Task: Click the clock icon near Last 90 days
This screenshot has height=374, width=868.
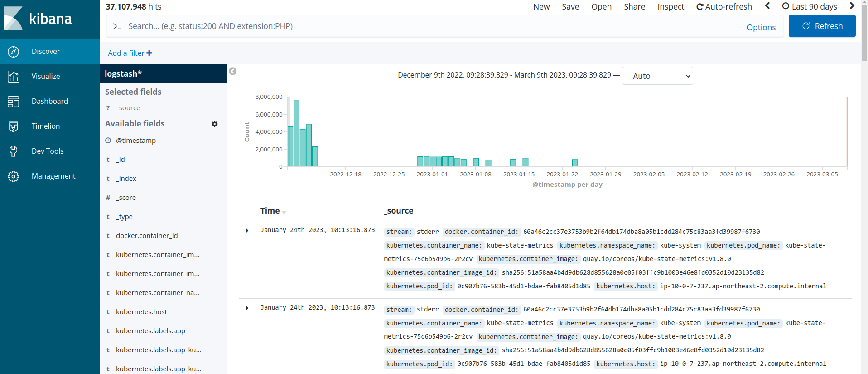Action: point(786,6)
